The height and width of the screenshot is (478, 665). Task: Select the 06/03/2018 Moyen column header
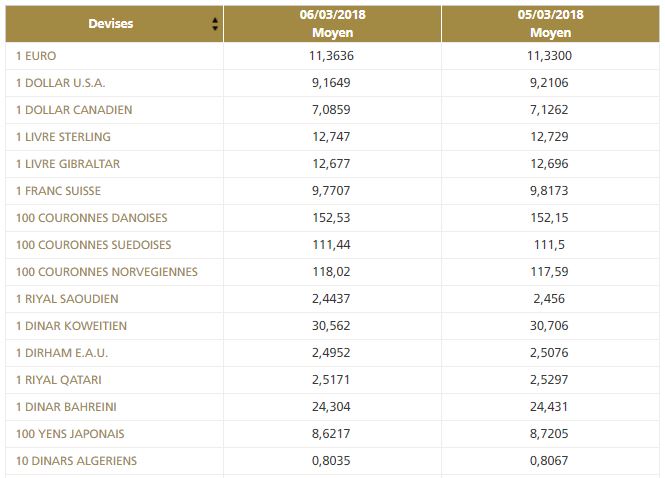332,24
